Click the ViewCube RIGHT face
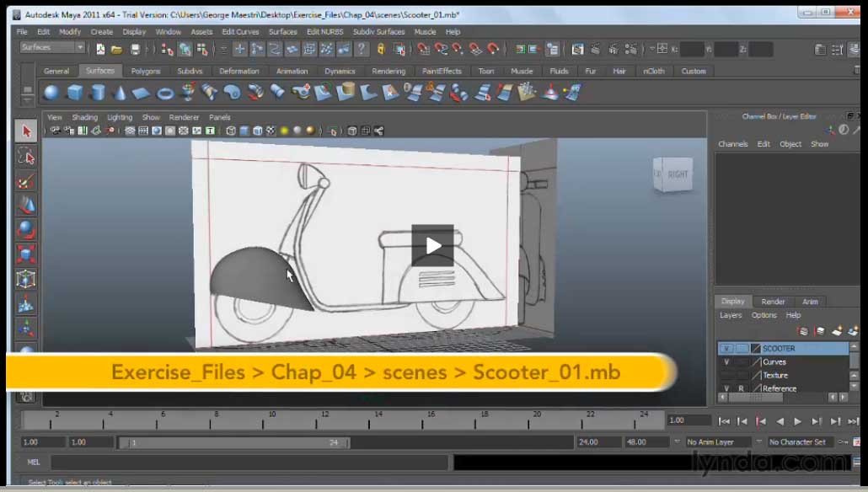The height and width of the screenshot is (492, 868). (x=677, y=175)
